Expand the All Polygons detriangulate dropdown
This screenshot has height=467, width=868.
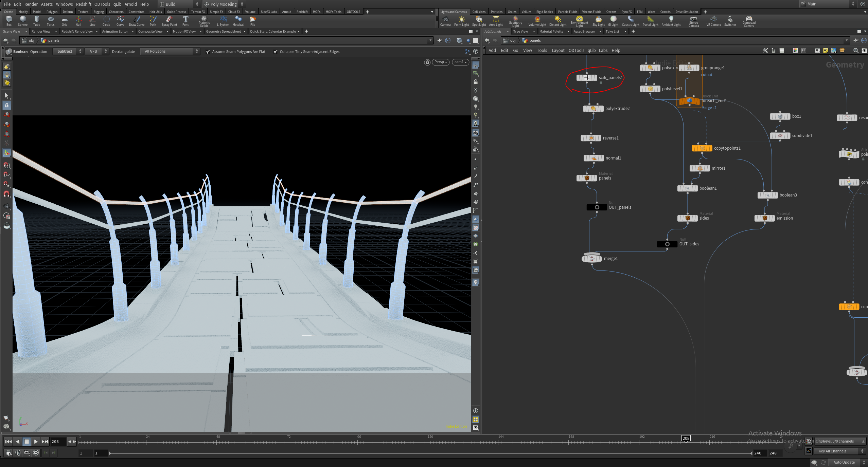[x=170, y=51]
